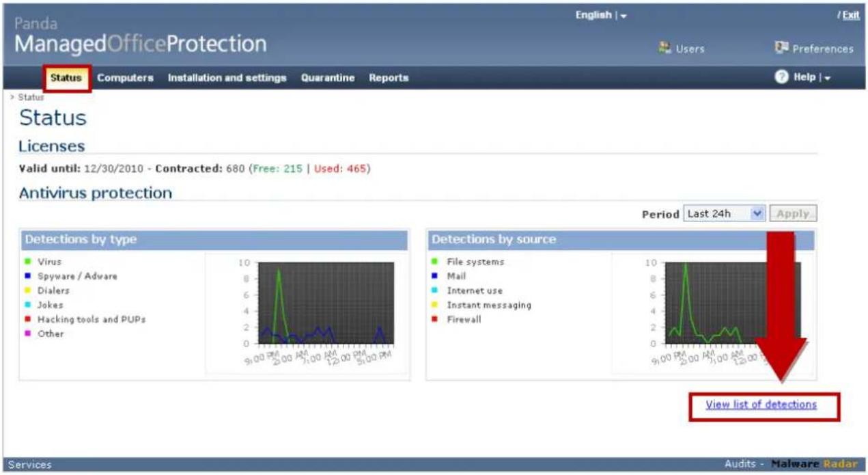Click the 'Free: 215' license text
868x475 pixels.
click(278, 169)
